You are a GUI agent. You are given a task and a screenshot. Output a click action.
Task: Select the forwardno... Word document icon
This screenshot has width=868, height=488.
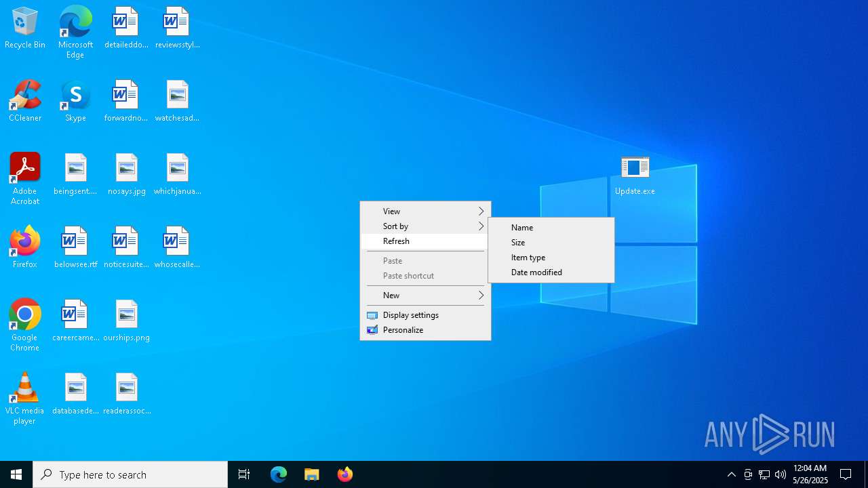126,102
